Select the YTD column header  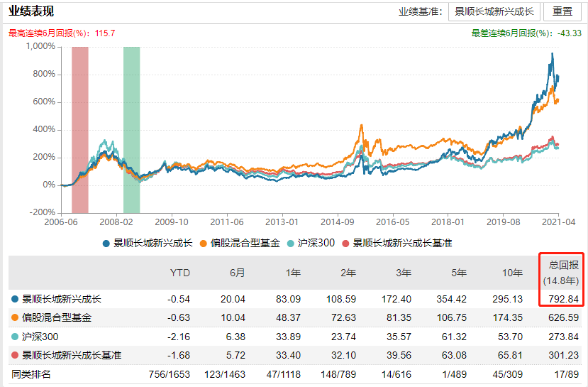180,272
